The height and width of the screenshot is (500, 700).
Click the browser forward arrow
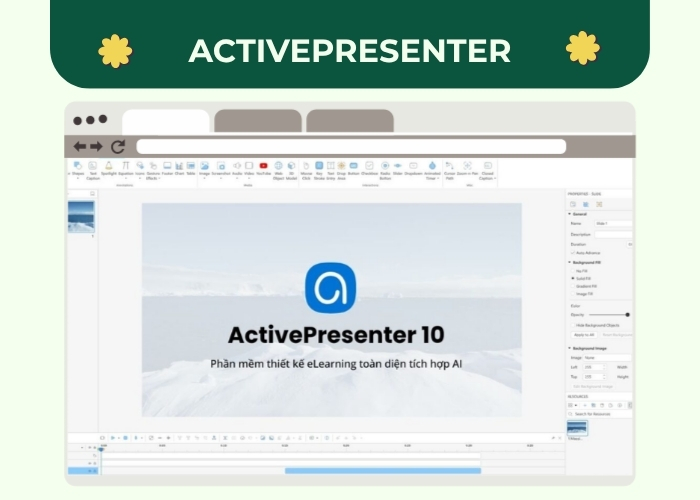click(96, 146)
